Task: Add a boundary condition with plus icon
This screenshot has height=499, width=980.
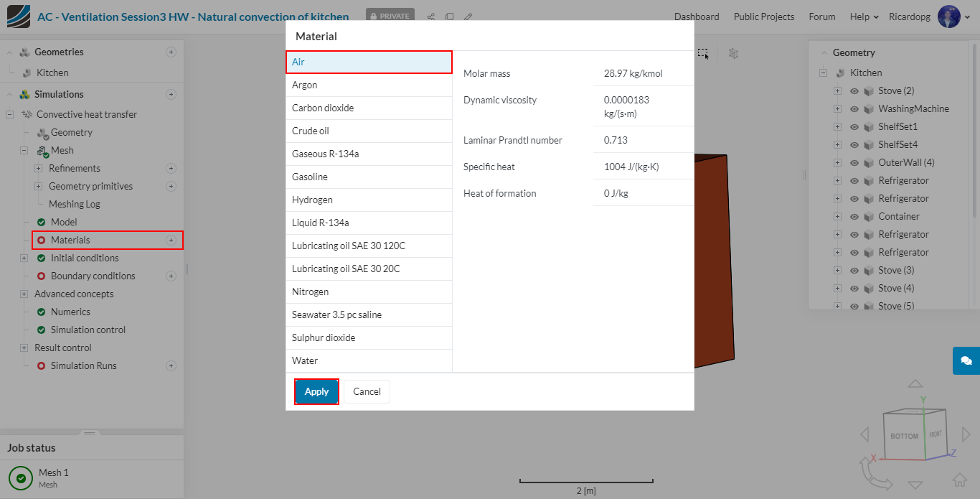Action: coord(171,276)
